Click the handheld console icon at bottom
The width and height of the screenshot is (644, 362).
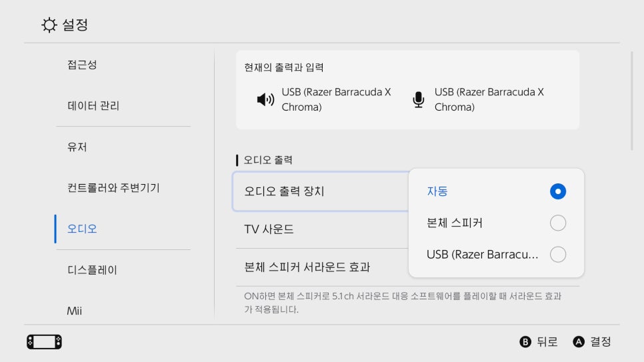[44, 342]
